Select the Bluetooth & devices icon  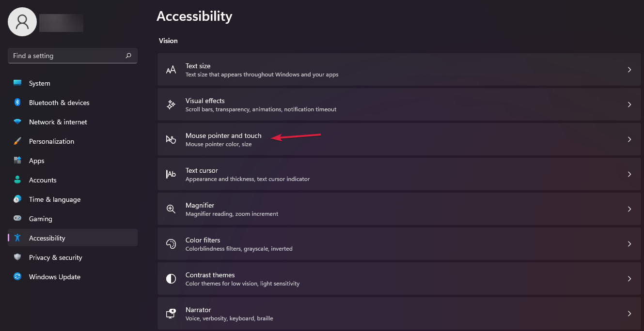17,103
